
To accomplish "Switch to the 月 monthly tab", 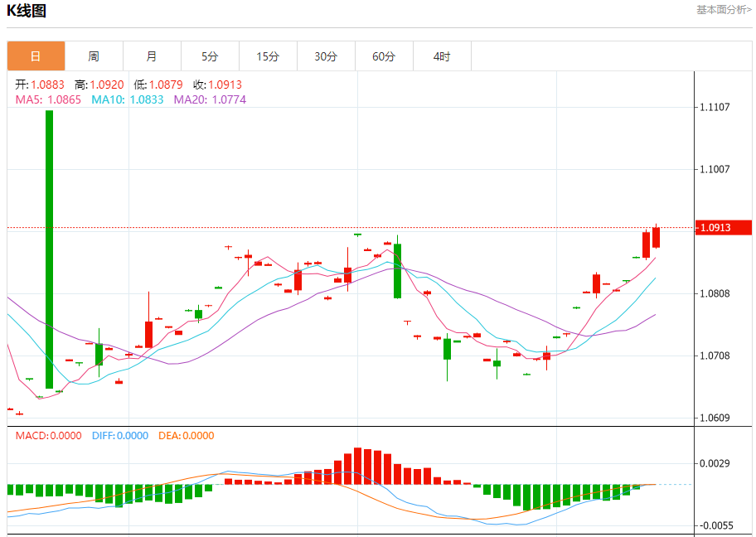I will (x=152, y=56).
